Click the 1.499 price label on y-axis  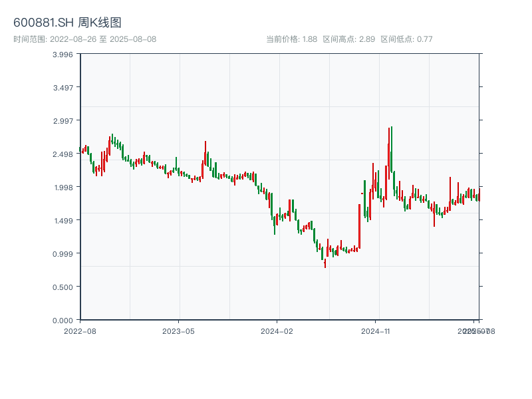(x=63, y=221)
